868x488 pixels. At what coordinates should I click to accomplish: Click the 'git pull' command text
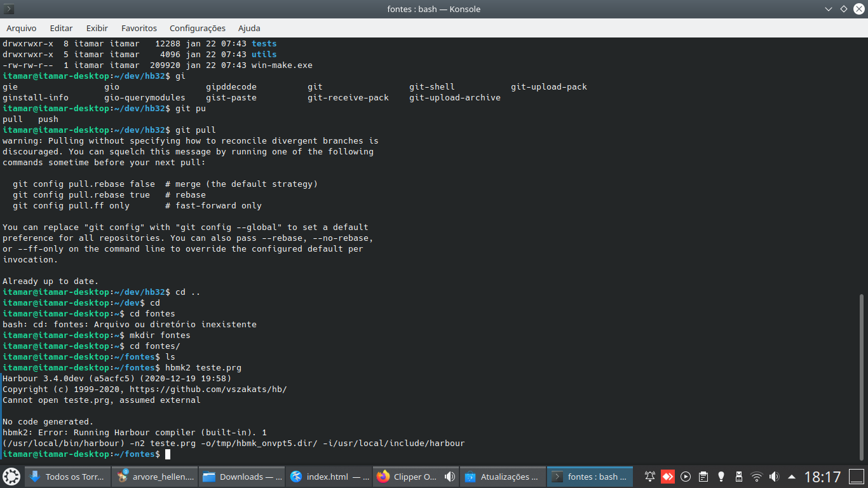click(196, 130)
